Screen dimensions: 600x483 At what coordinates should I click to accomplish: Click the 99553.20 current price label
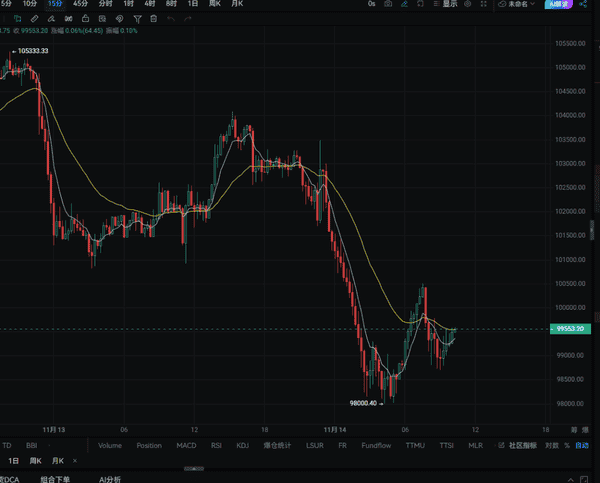pos(569,329)
